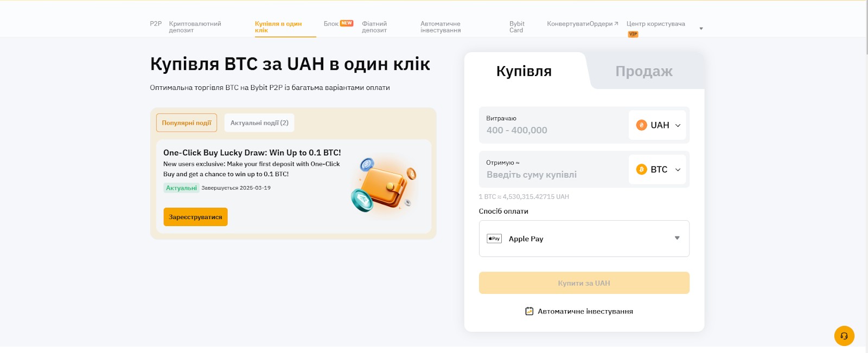This screenshot has width=868, height=353.
Task: Select the Популярні події tab
Action: coord(187,123)
